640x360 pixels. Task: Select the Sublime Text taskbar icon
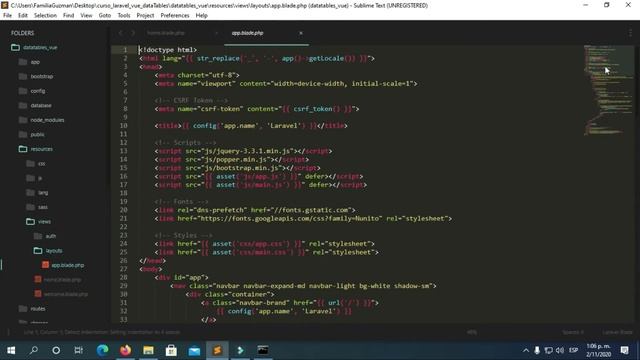pos(217,350)
